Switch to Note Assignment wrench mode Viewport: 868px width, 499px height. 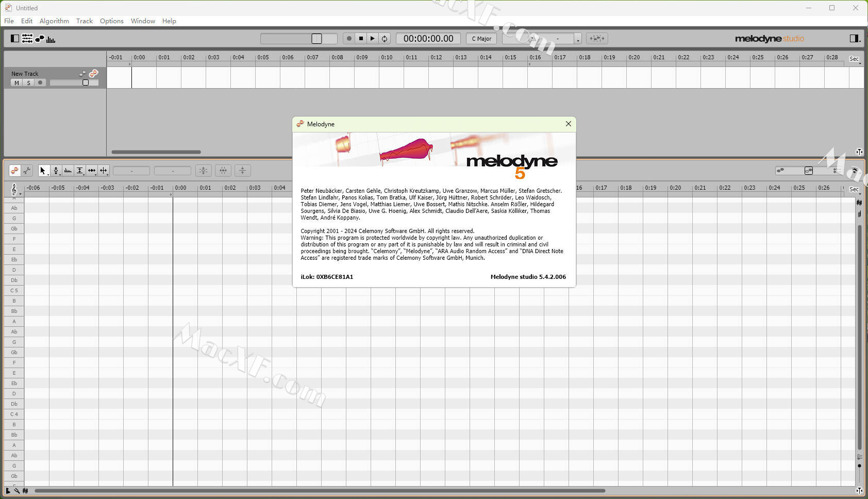point(27,171)
